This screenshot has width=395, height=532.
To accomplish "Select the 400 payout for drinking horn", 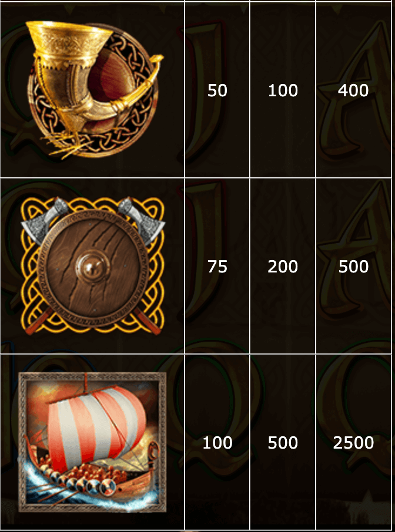I will (353, 90).
